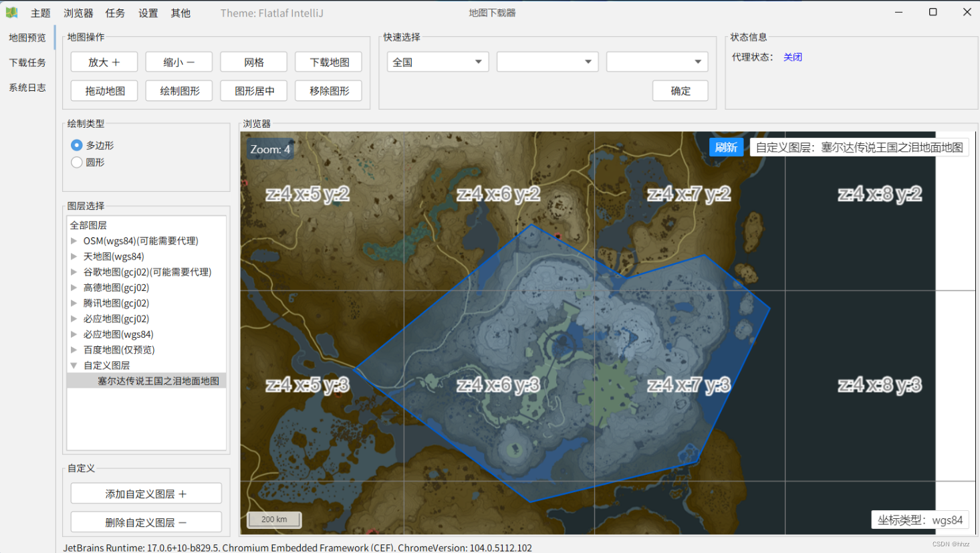Expand the OSM(wgs84) layer node
980x553 pixels.
click(x=74, y=241)
